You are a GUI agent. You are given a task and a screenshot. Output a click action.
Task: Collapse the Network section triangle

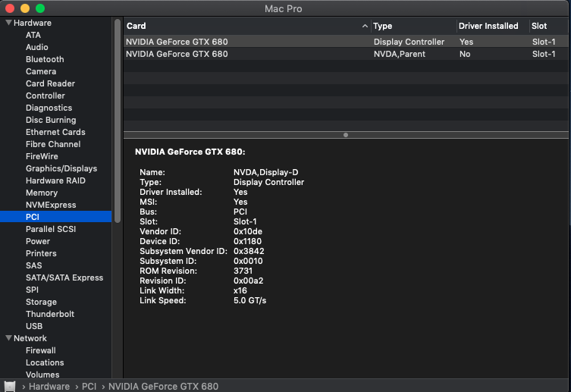click(9, 338)
